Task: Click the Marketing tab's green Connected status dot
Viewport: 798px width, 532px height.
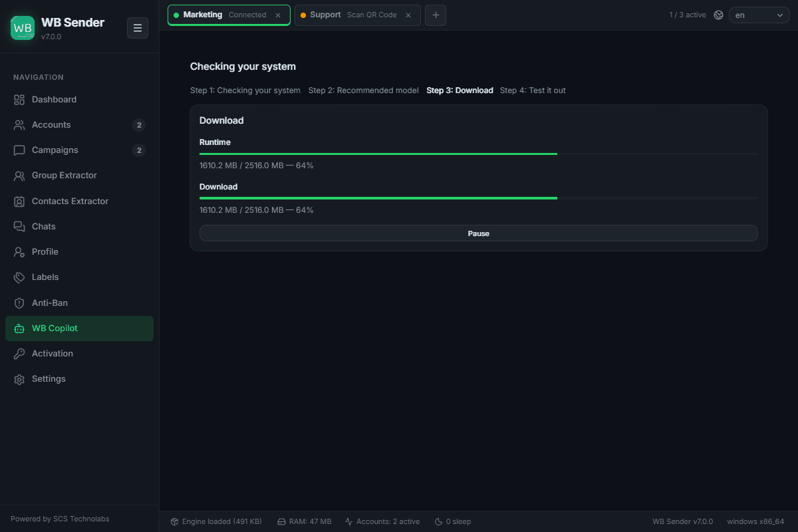Action: tap(176, 15)
